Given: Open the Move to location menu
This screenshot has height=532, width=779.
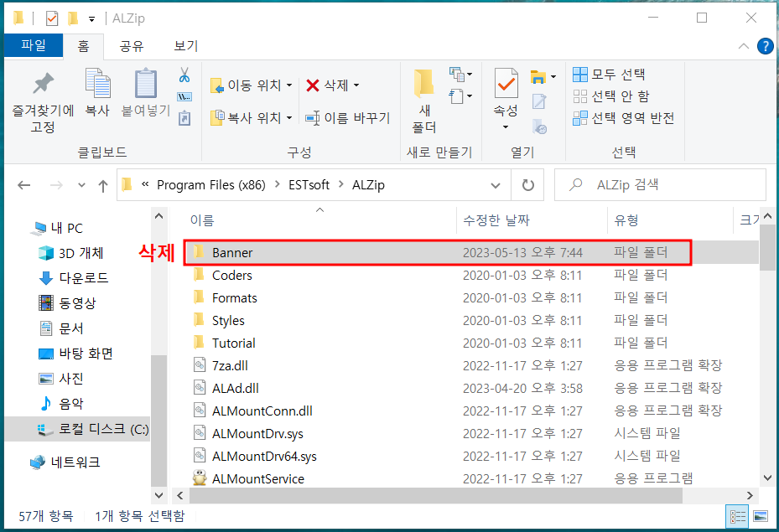Looking at the screenshot, I should [252, 85].
